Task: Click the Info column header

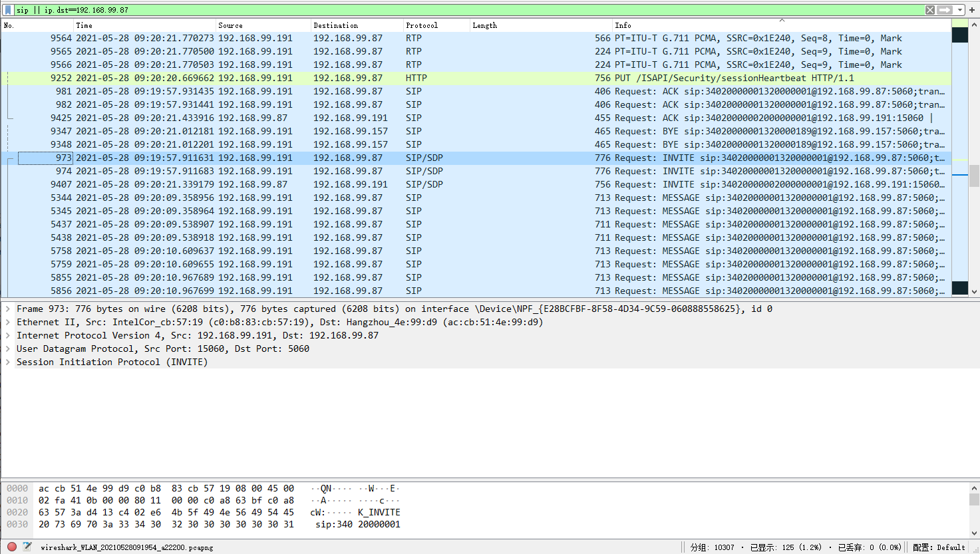Action: click(x=782, y=25)
